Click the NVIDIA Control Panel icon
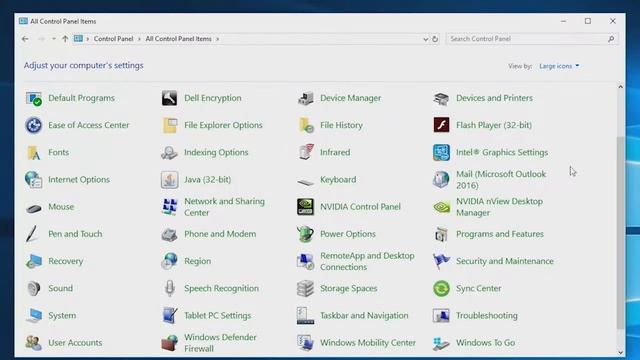This screenshot has width=640, height=360. point(305,207)
